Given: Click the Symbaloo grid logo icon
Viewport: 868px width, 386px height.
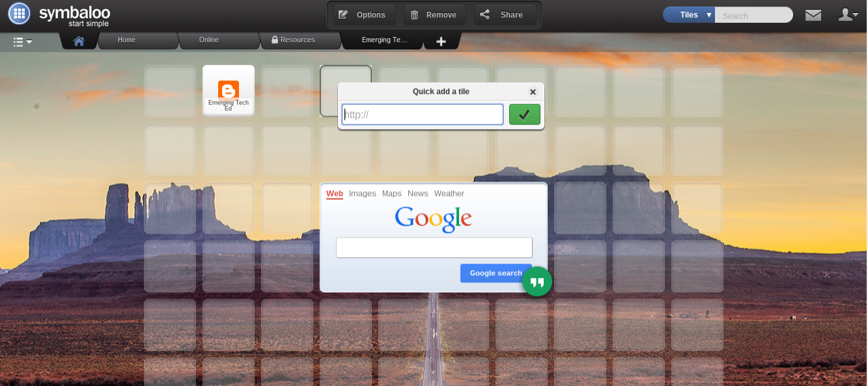Looking at the screenshot, I should point(19,13).
